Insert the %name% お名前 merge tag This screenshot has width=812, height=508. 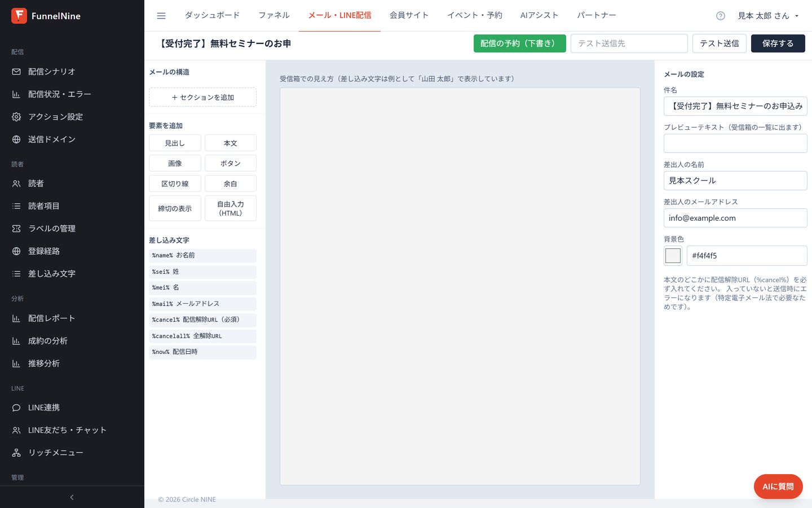pyautogui.click(x=203, y=256)
